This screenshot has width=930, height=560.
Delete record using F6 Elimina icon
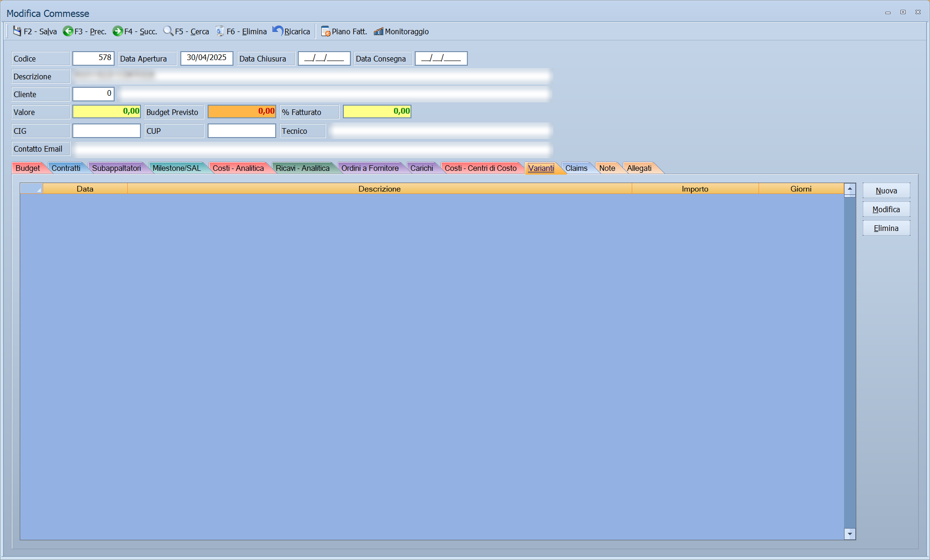point(220,31)
